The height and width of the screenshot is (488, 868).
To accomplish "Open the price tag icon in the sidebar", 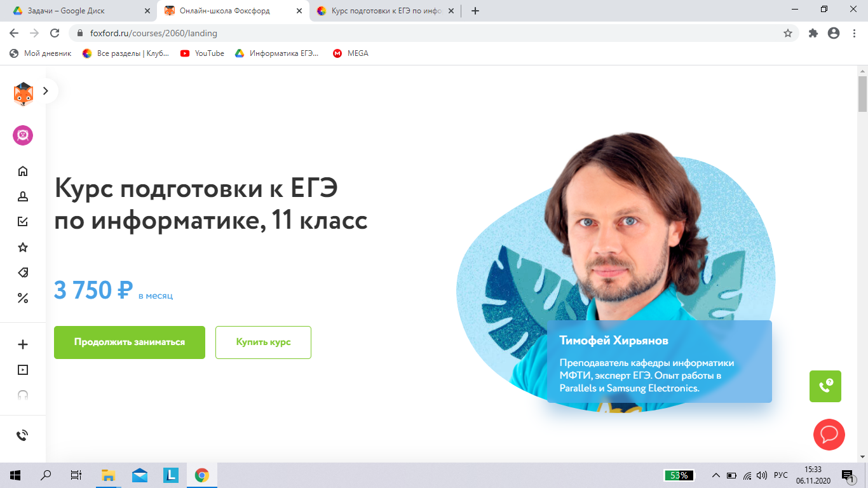I will point(23,273).
